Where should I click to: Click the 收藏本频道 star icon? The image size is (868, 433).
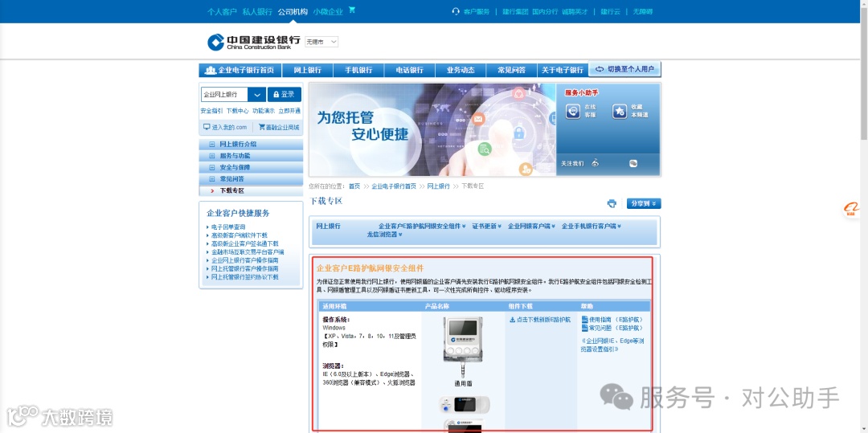coord(620,111)
